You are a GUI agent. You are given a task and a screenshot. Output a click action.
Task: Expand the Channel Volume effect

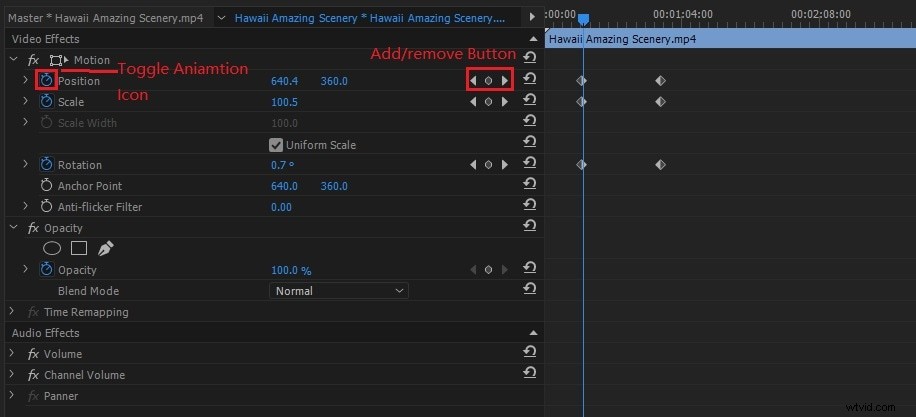[12, 374]
